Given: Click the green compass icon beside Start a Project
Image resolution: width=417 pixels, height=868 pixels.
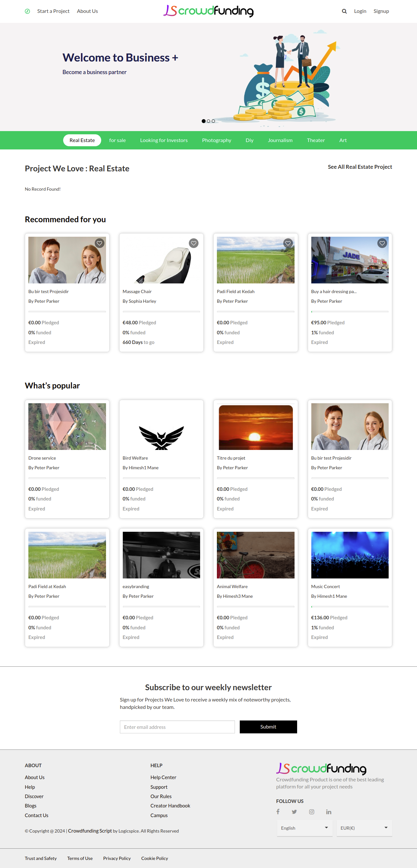Looking at the screenshot, I should tap(27, 11).
